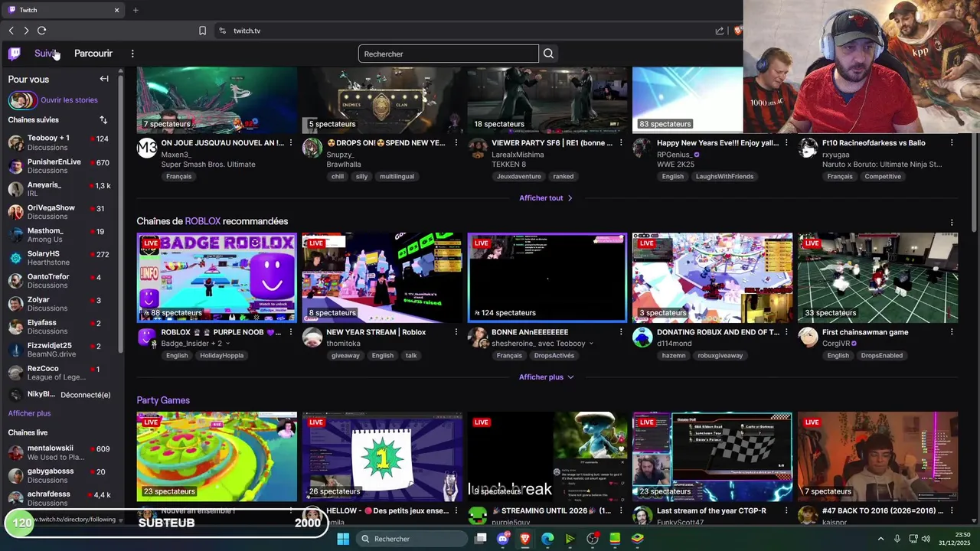Open BADGE ROBLOX stream thumbnail
980x551 pixels.
pos(217,277)
